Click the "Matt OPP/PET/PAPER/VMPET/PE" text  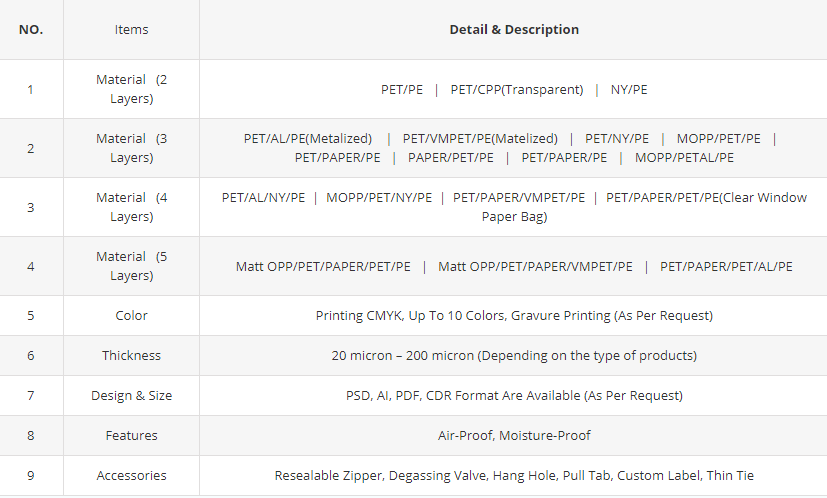tap(535, 266)
